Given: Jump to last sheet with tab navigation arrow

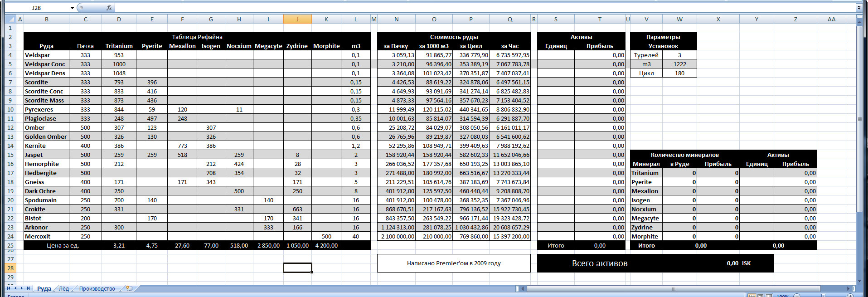Looking at the screenshot, I should (x=28, y=288).
